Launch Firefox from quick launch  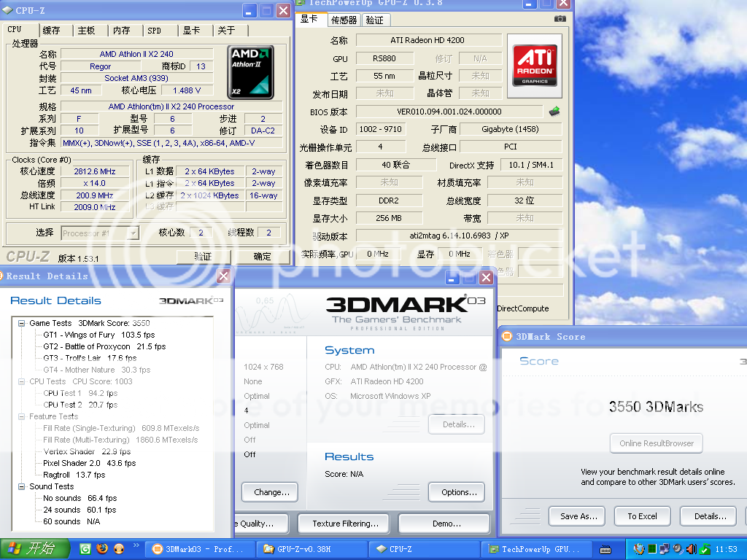102,548
